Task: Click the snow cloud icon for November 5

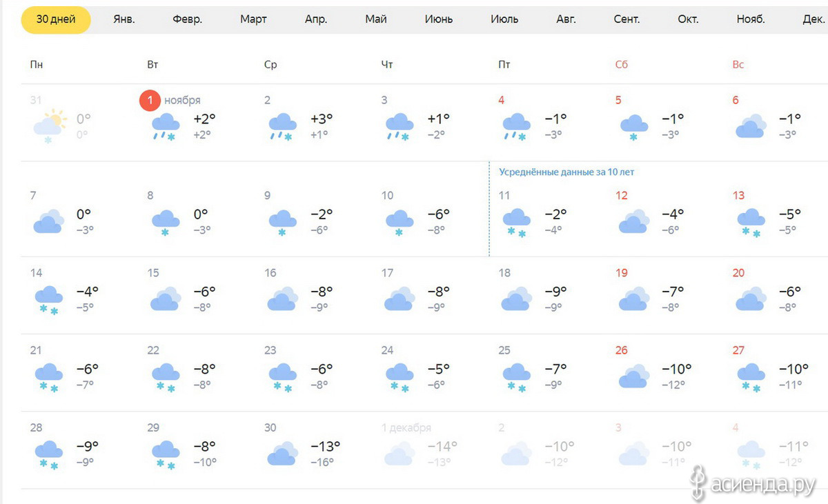Action: 634,128
